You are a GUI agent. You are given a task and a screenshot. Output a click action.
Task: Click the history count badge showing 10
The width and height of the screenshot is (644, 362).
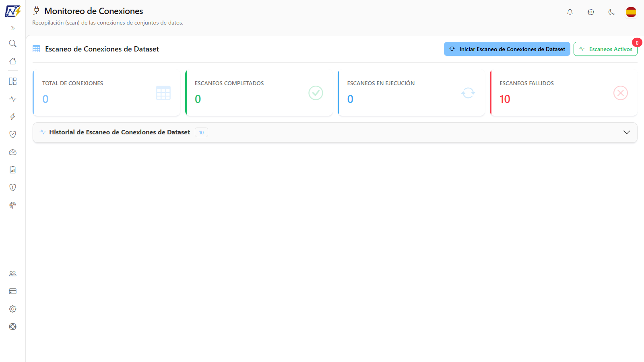click(x=201, y=132)
